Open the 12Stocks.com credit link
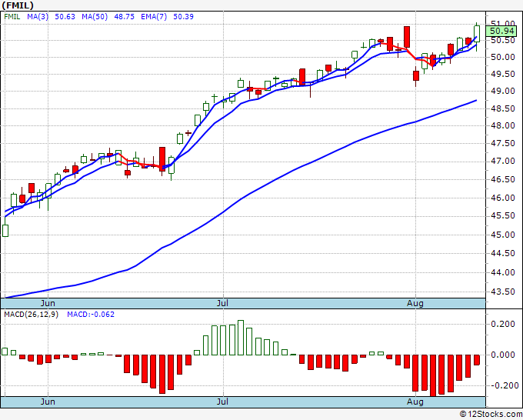This screenshot has width=523, height=420. tap(491, 415)
